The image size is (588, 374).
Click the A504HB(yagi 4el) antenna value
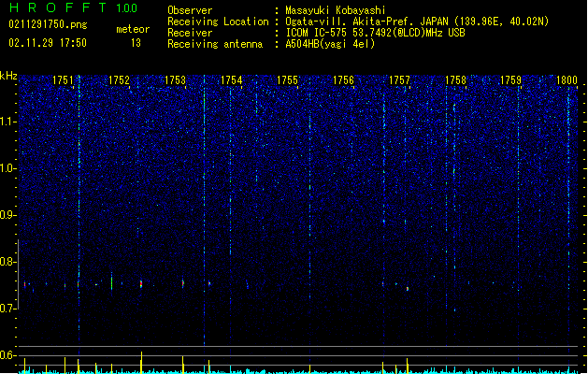(330, 44)
